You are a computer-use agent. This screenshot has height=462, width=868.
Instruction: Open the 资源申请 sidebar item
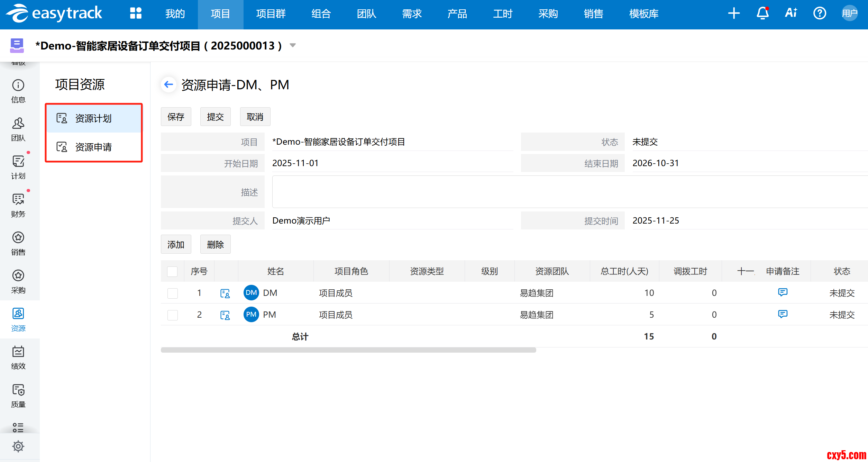click(93, 147)
